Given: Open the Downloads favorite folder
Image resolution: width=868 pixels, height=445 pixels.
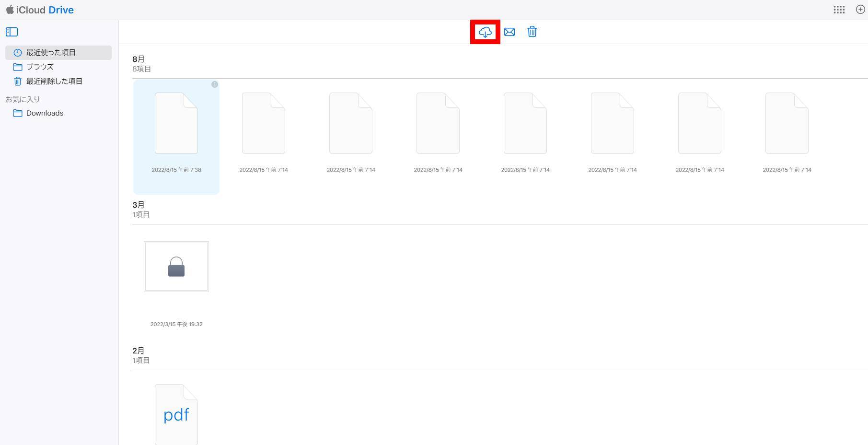Looking at the screenshot, I should pos(58,113).
